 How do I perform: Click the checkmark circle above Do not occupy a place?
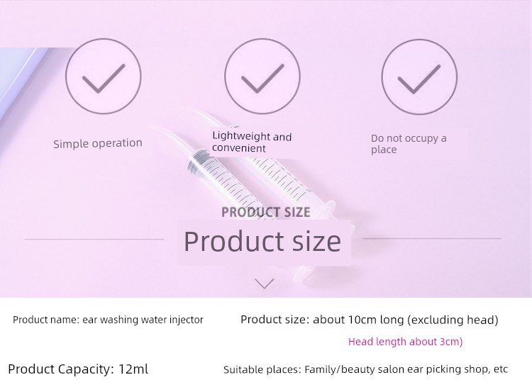coord(419,77)
